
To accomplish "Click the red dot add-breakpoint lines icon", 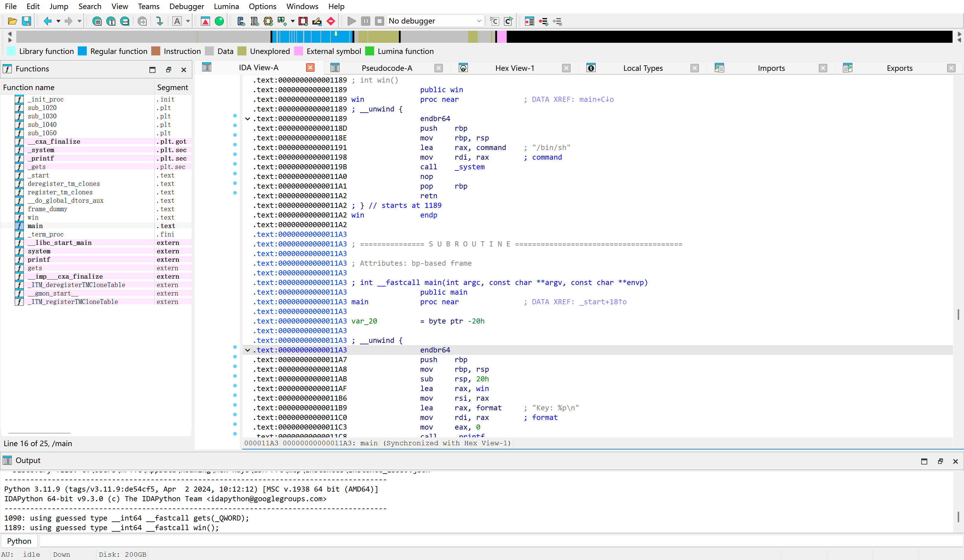I will click(543, 21).
